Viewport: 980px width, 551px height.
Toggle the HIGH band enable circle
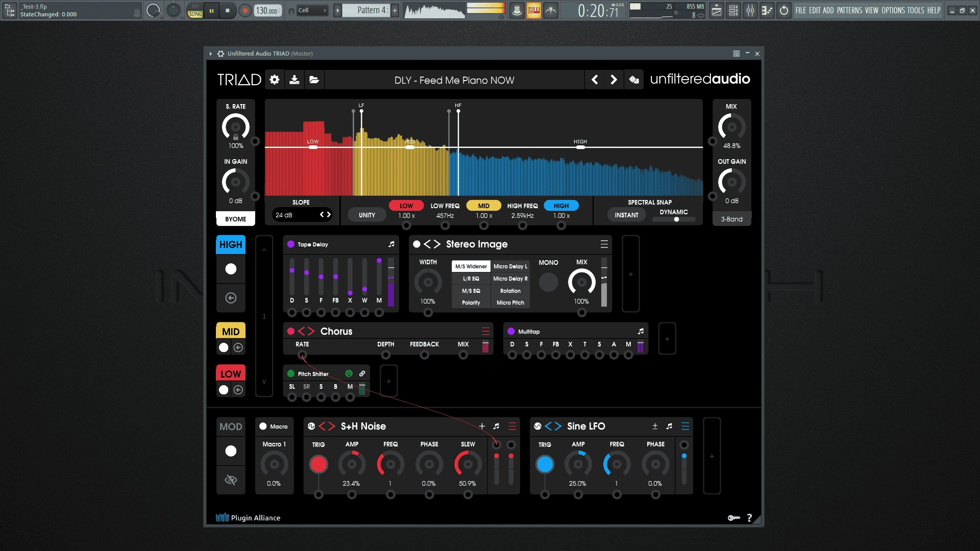[231, 269]
